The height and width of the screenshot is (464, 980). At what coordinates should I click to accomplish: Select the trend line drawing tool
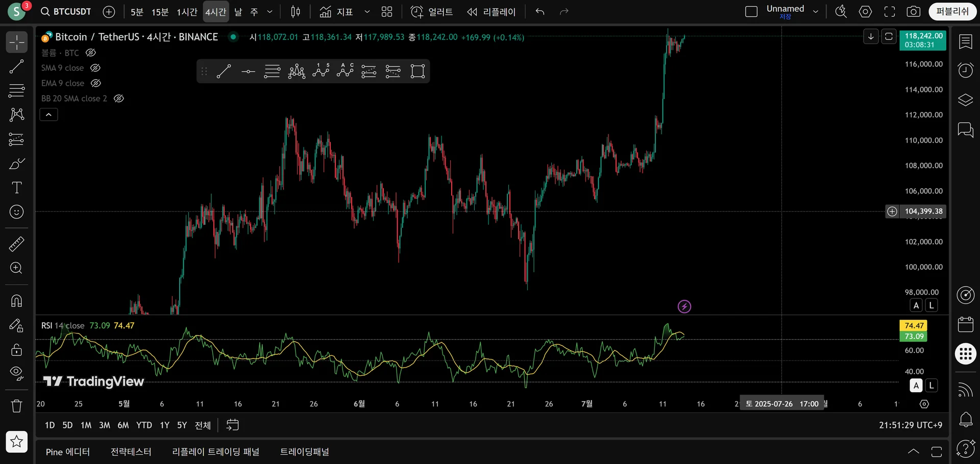coord(16,66)
